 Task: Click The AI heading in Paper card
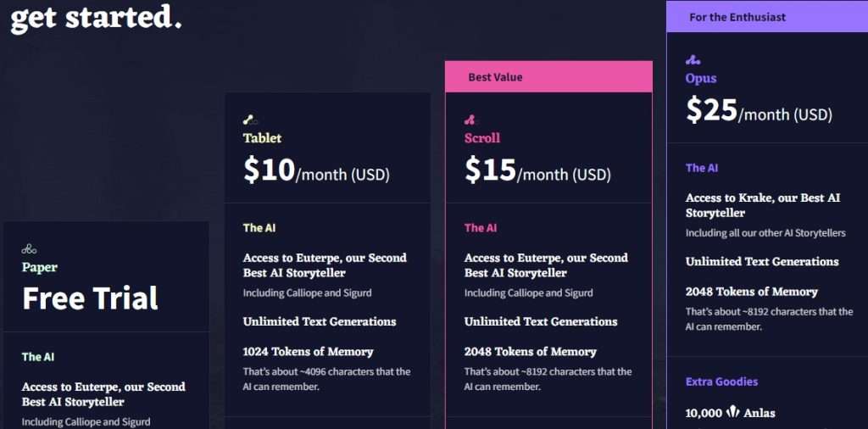coord(38,357)
